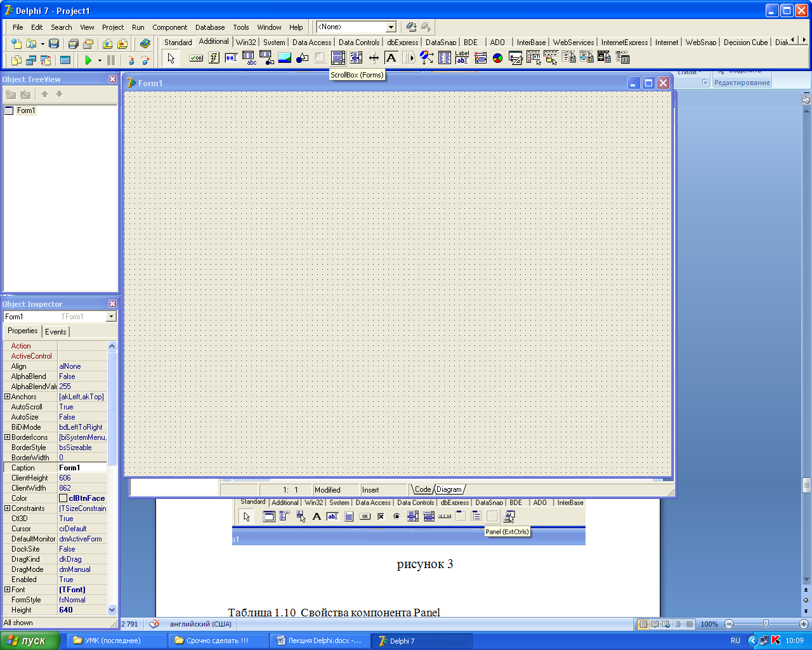Expand the Font property

click(x=7, y=590)
